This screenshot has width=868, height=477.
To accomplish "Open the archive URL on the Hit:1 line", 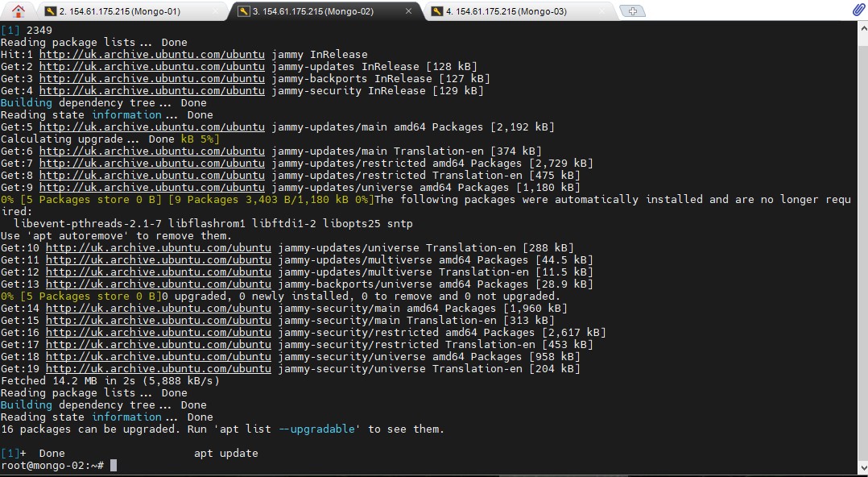I will tap(151, 54).
